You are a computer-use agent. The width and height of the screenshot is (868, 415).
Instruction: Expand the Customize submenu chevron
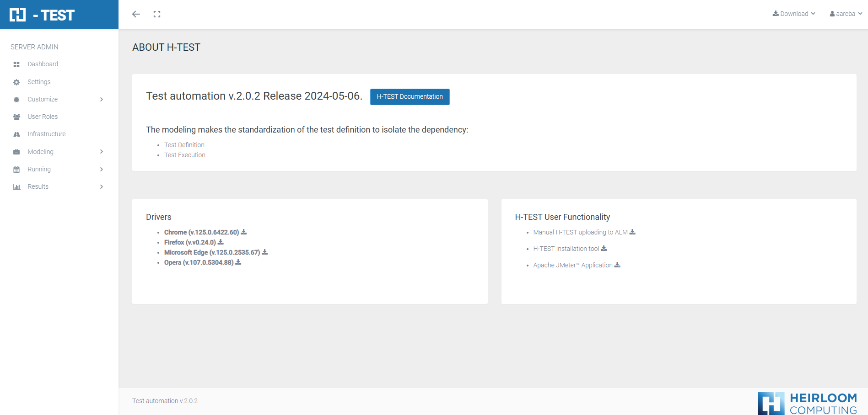[x=102, y=100]
